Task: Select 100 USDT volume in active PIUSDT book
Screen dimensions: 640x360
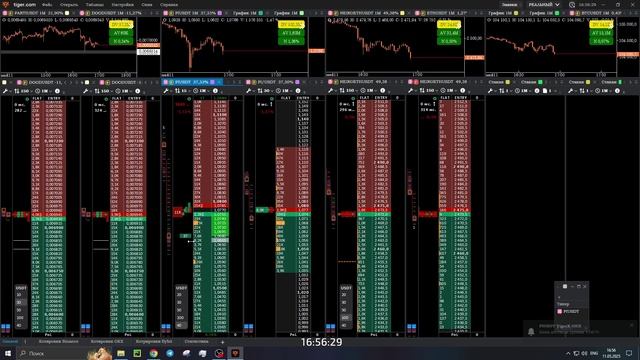Action: click(180, 318)
